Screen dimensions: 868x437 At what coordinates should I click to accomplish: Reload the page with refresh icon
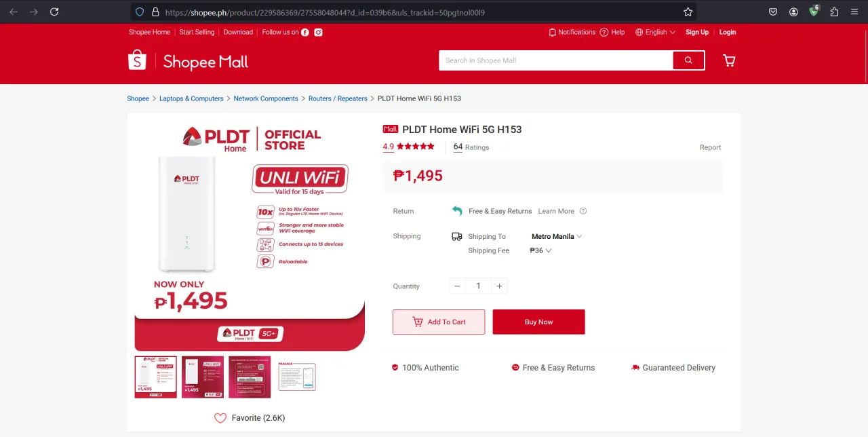54,12
